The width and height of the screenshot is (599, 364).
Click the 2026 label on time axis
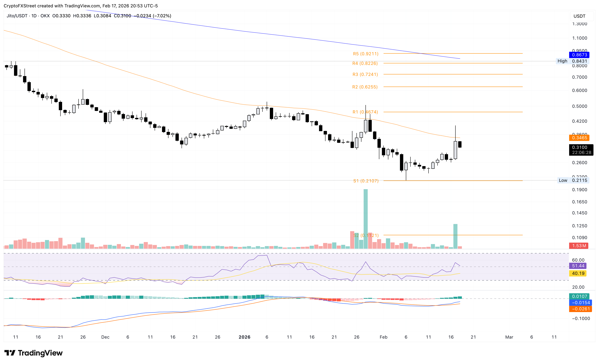click(x=244, y=337)
